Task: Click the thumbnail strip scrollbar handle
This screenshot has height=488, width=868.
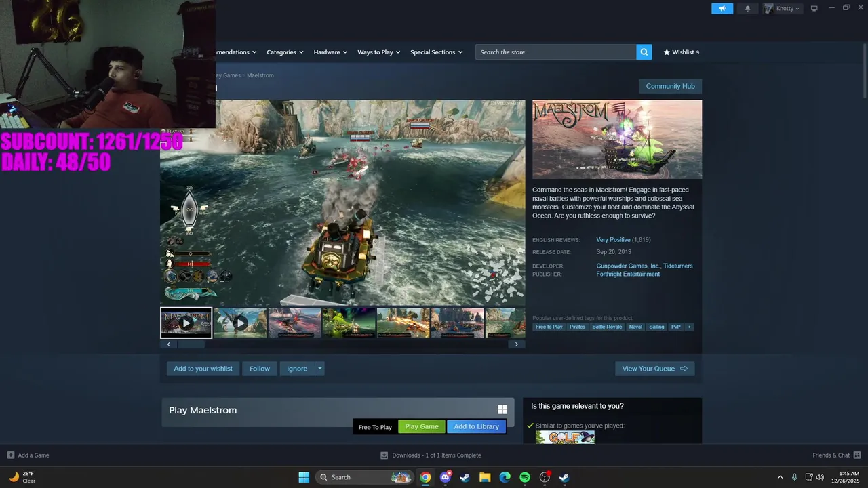Action: [191, 344]
